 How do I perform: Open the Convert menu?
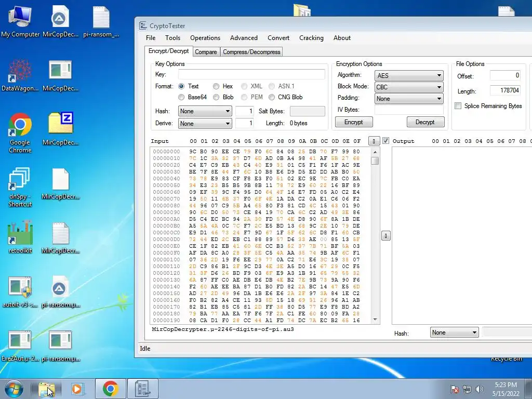point(278,37)
